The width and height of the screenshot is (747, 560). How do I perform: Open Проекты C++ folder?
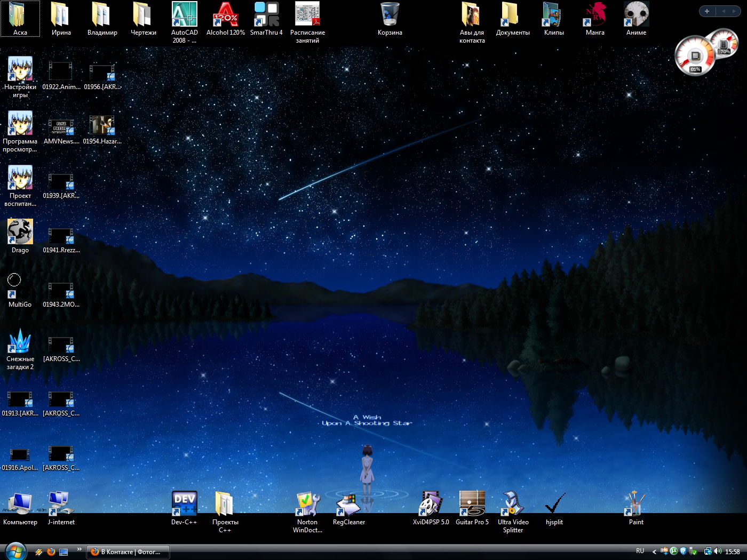click(x=225, y=512)
